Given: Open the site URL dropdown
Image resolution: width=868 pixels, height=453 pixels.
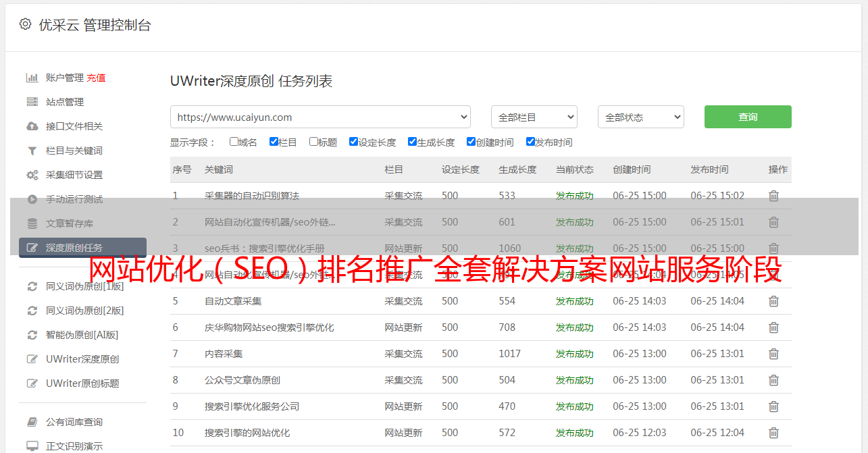Looking at the screenshot, I should (320, 117).
